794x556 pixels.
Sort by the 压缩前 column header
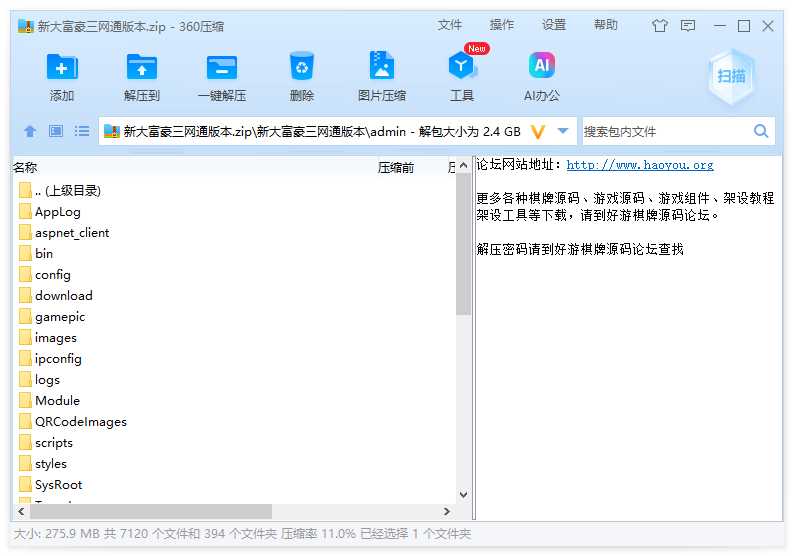(x=396, y=167)
